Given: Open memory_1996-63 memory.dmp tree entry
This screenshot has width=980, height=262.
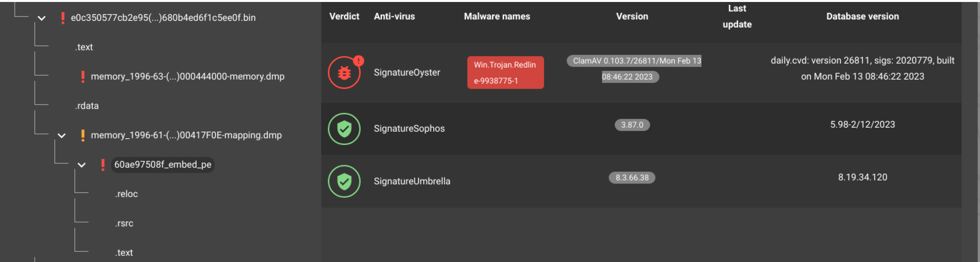Looking at the screenshot, I should tap(187, 76).
